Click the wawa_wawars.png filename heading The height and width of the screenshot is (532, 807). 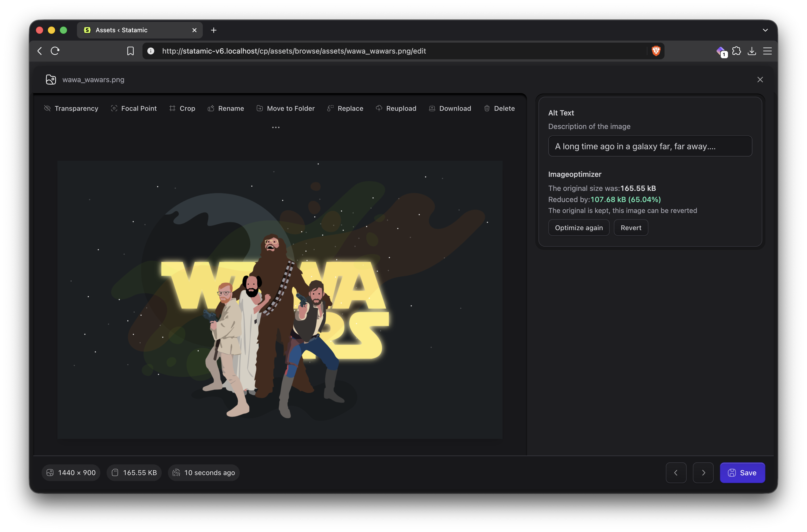93,79
